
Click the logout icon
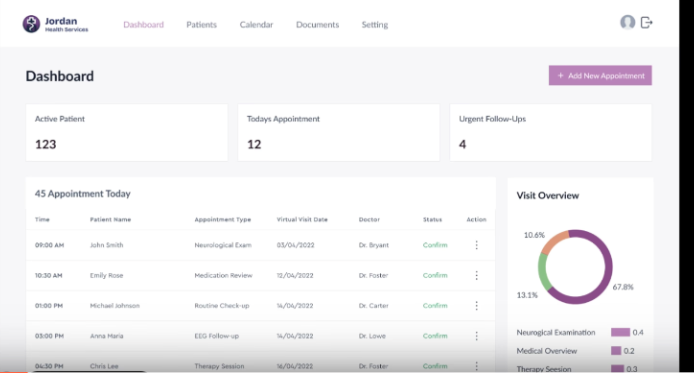[647, 23]
